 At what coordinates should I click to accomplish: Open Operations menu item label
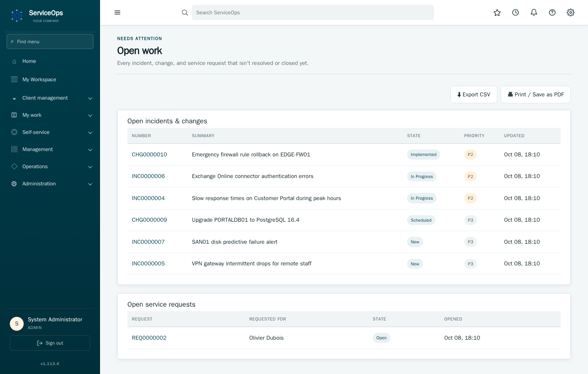coord(35,167)
